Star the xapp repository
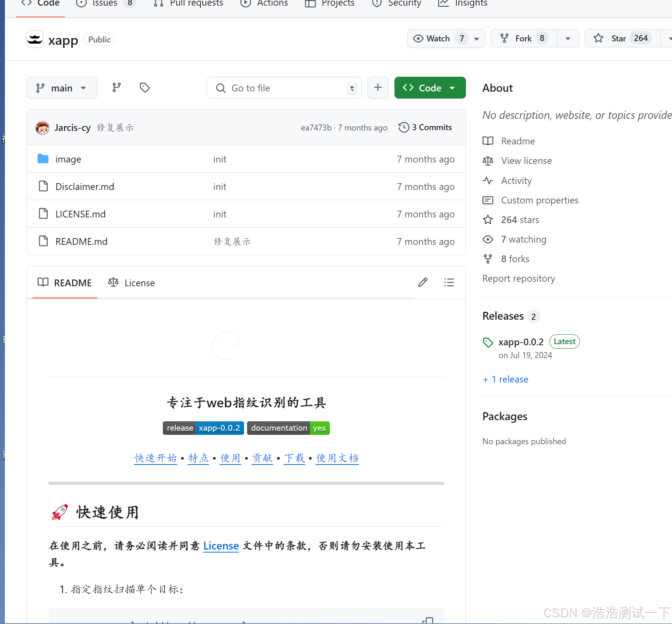672x624 pixels. 622,38
